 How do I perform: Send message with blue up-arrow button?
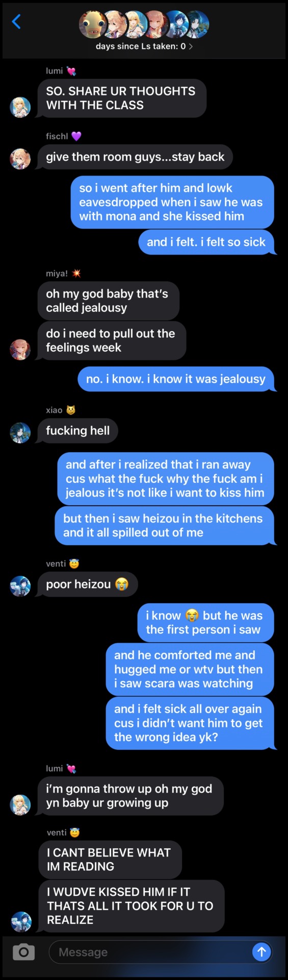[261, 951]
